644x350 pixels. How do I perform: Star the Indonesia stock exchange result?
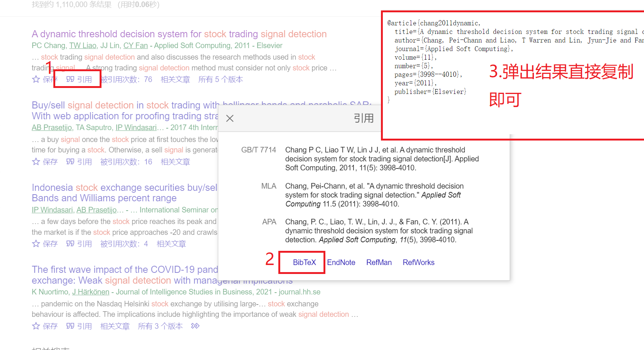click(x=36, y=244)
